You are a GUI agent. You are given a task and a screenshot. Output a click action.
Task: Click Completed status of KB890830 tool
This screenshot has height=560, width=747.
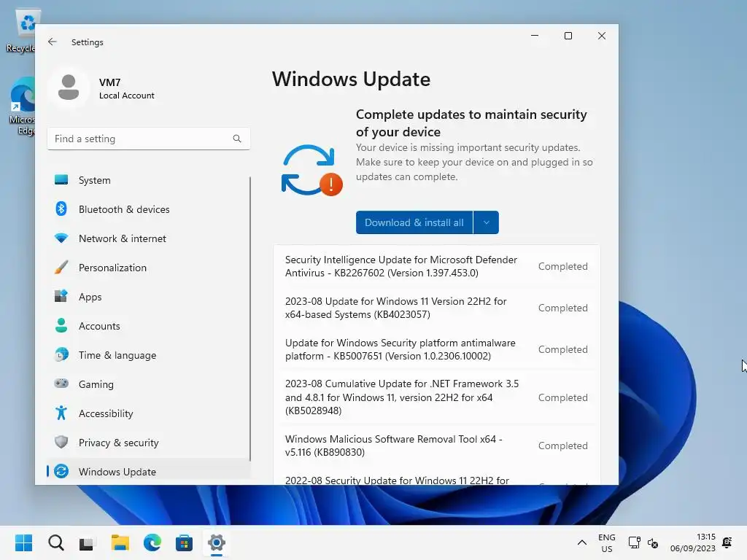tap(562, 446)
